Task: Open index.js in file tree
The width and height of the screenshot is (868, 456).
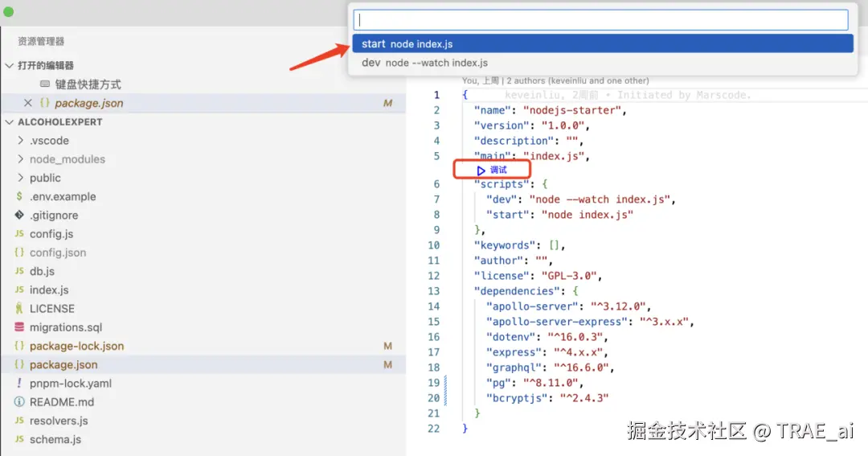Action: click(x=49, y=290)
